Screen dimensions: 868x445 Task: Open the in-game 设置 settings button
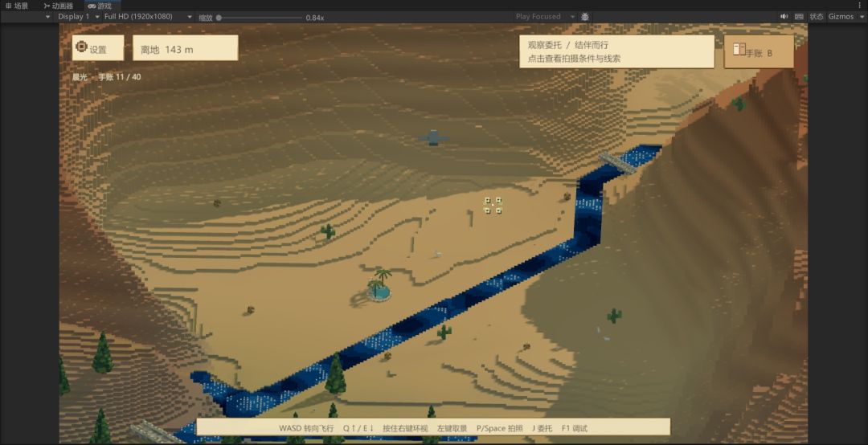coord(98,47)
